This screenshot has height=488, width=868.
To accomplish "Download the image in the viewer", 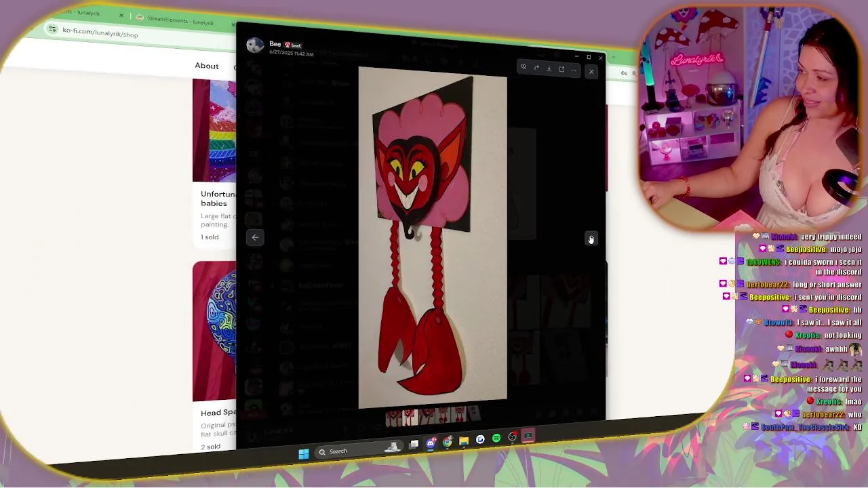I will coord(549,68).
